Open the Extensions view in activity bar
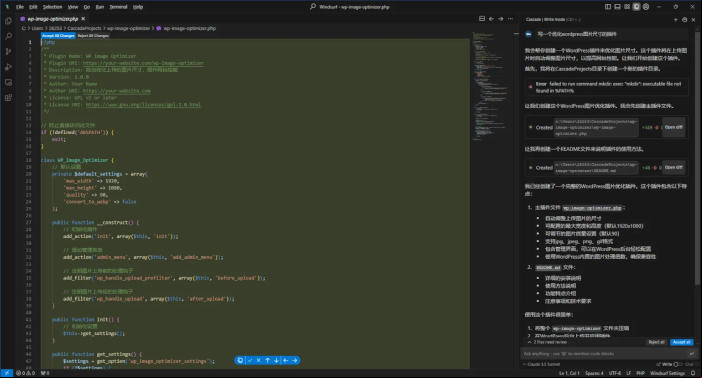This screenshot has width=702, height=378. click(8, 98)
